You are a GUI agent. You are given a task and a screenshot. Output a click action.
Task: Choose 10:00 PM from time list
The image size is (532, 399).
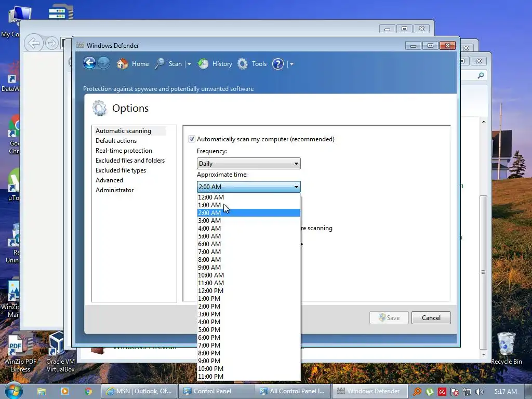coord(249,369)
